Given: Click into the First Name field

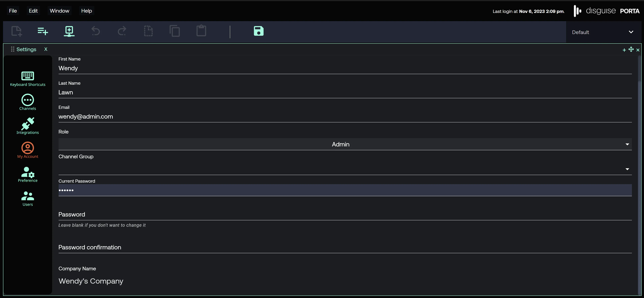Looking at the screenshot, I should (x=345, y=68).
